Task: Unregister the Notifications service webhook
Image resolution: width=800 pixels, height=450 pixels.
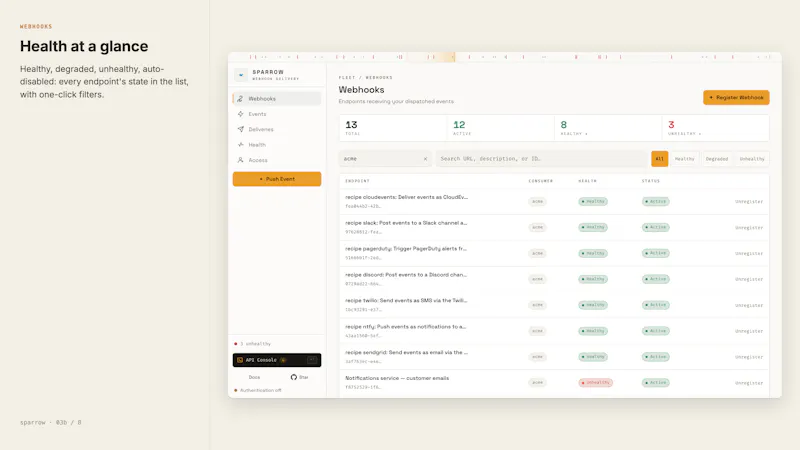Action: click(749, 383)
